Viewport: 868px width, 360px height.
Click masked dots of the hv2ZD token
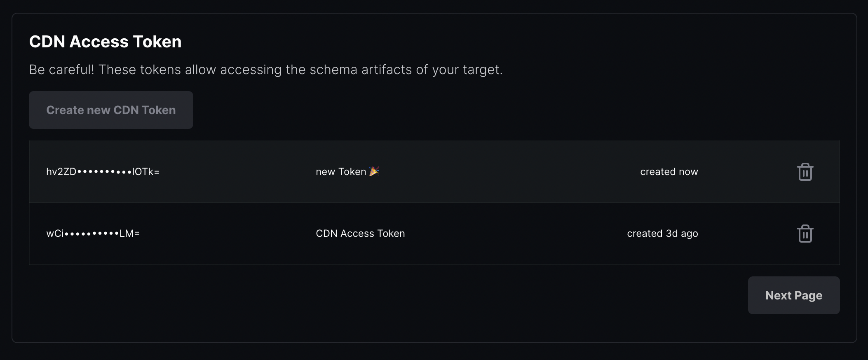coord(104,172)
